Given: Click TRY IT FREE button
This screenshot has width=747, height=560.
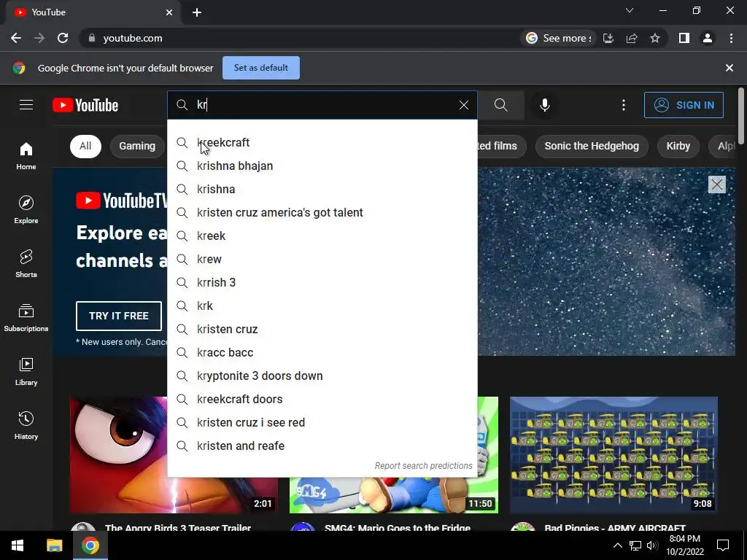Looking at the screenshot, I should click(x=119, y=316).
